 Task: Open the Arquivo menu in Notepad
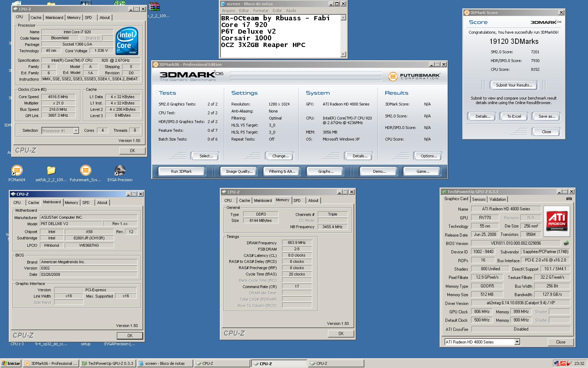[x=229, y=11]
